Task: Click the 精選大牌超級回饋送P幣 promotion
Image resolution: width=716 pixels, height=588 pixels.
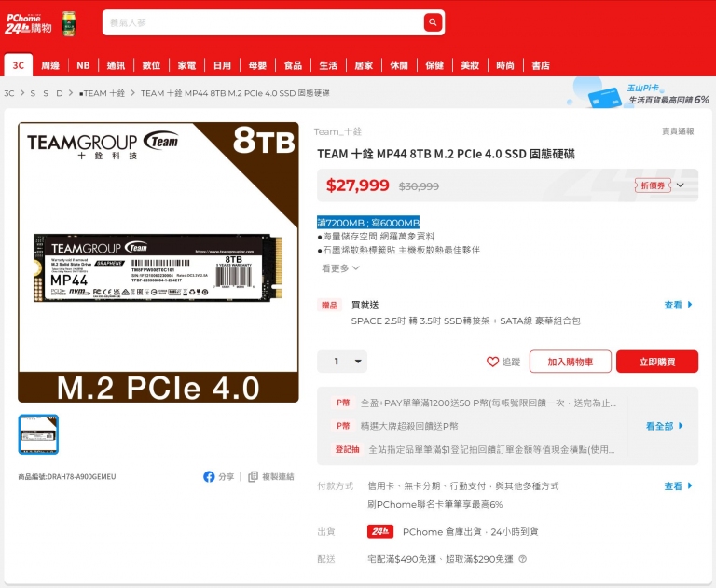Action: coord(409,426)
